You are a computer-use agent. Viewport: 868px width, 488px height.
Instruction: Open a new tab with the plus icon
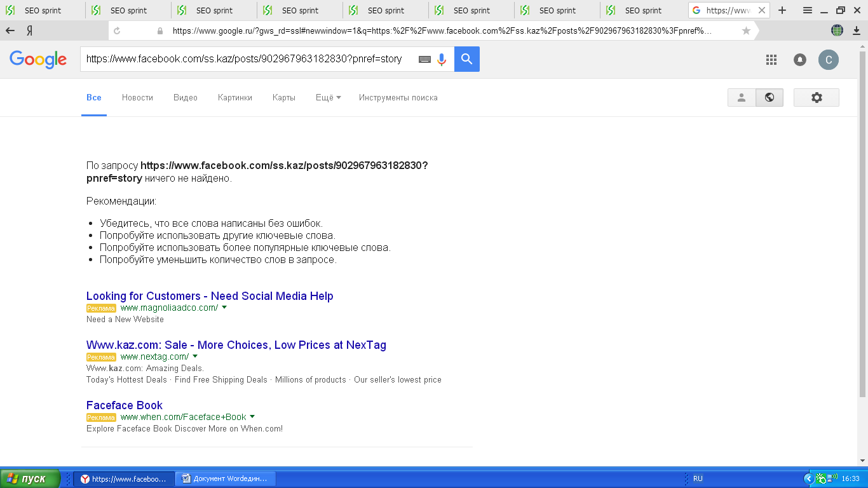click(x=782, y=10)
